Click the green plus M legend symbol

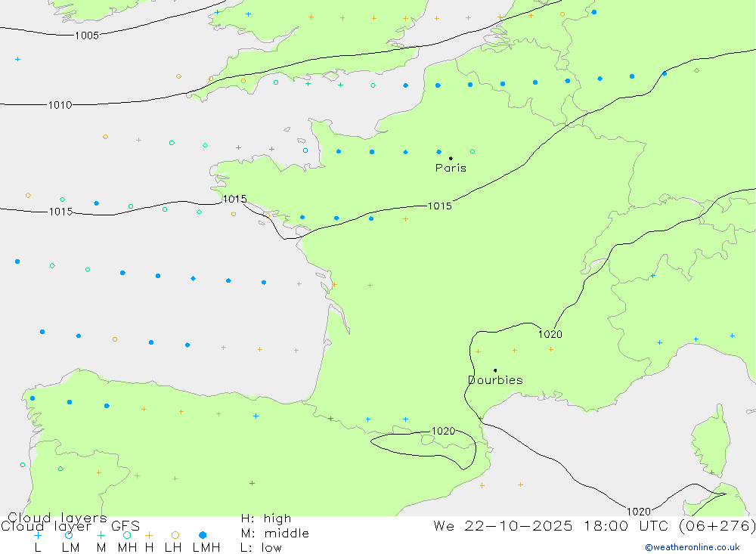pos(101,535)
